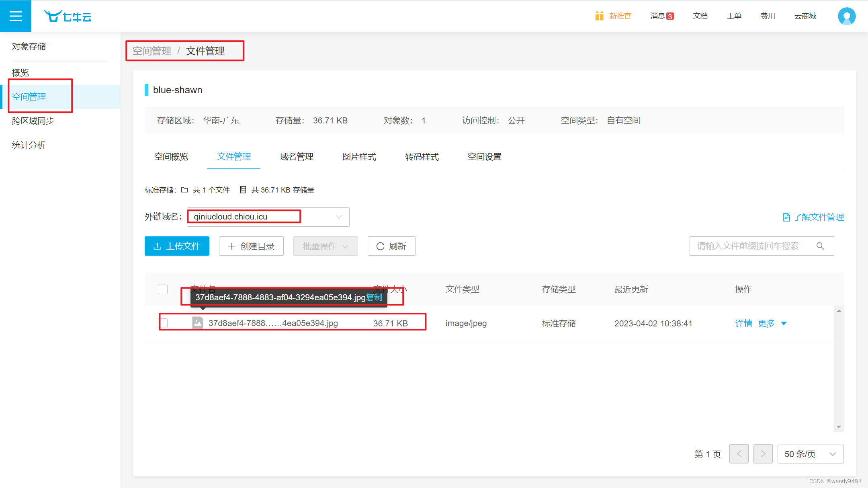This screenshot has height=488, width=868.
Task: Click the previous page arrow button
Action: [x=739, y=454]
